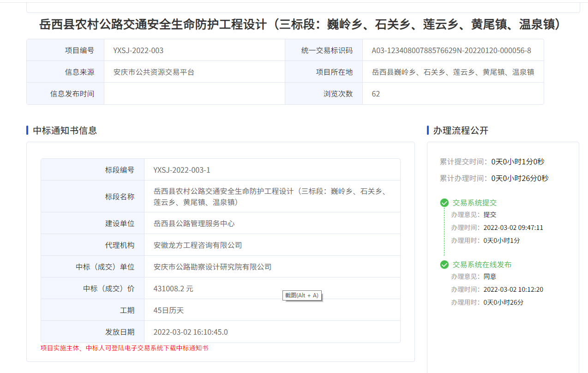Click the project number YXSJ-2022-003 value
The image size is (588, 373).
(138, 50)
